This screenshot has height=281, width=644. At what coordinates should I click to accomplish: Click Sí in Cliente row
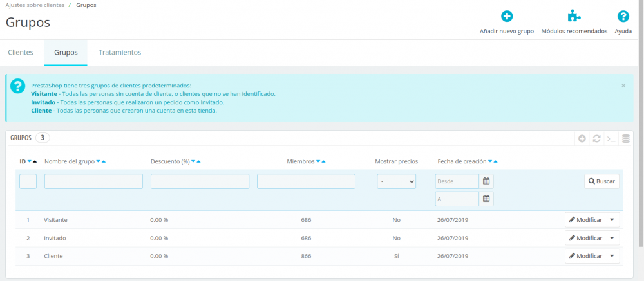click(396, 256)
